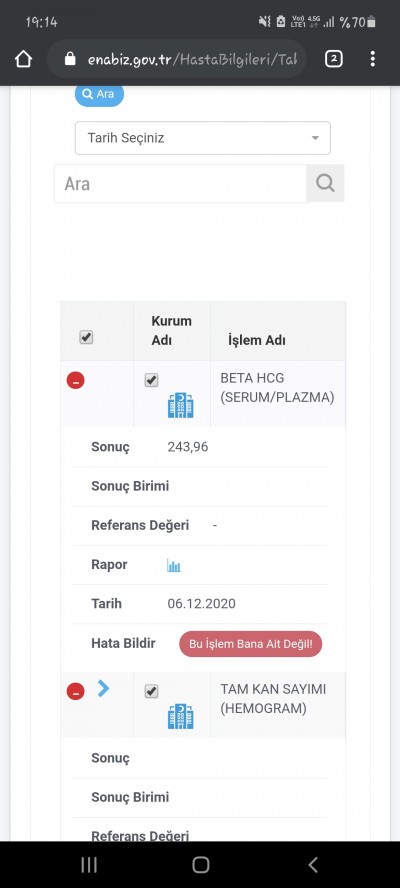This screenshot has height=888, width=400.
Task: Click Bu İşlem Bana Ait Değil! button
Action: coord(250,644)
